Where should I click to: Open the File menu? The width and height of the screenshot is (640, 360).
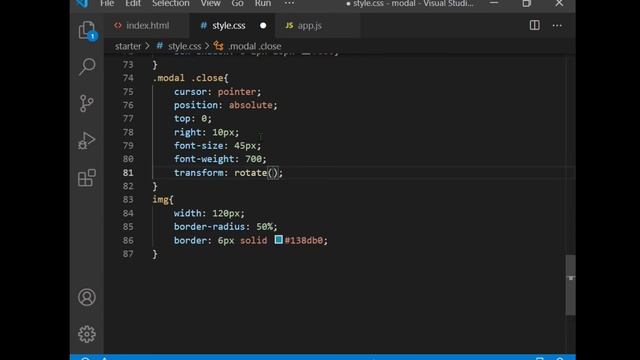tap(107, 3)
